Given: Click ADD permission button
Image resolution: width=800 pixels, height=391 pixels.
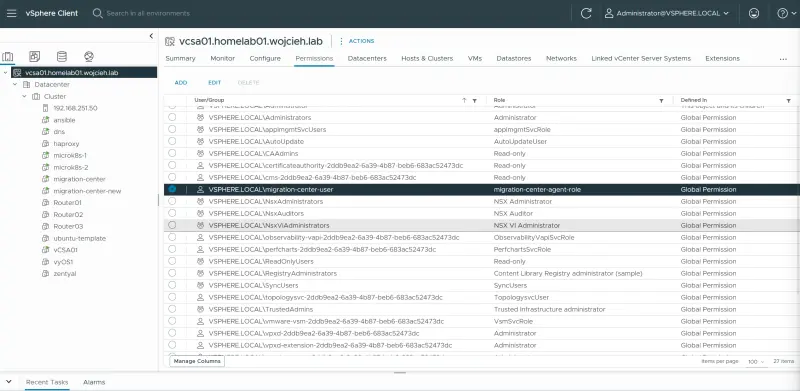Looking at the screenshot, I should click(x=181, y=83).
